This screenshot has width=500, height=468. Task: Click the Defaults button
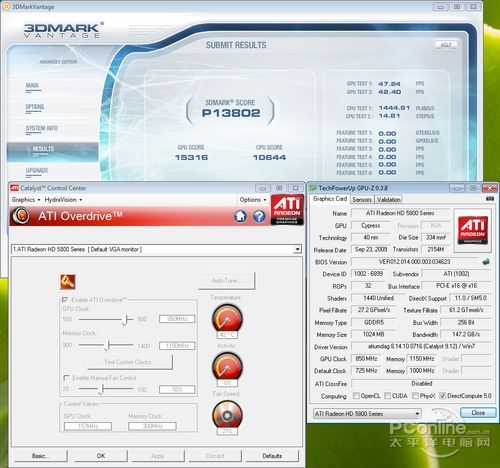click(x=272, y=456)
